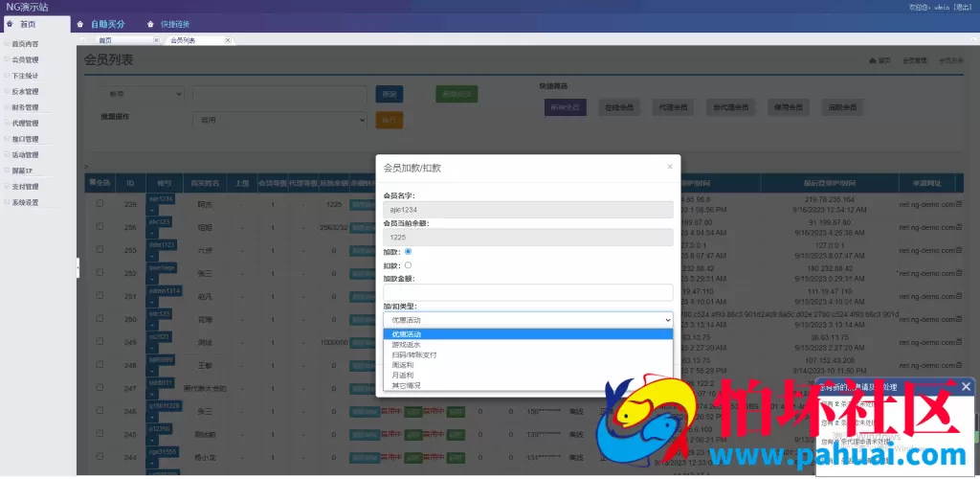Click the house icon next to 自助买分
This screenshot has width=980, height=479.
[x=80, y=24]
